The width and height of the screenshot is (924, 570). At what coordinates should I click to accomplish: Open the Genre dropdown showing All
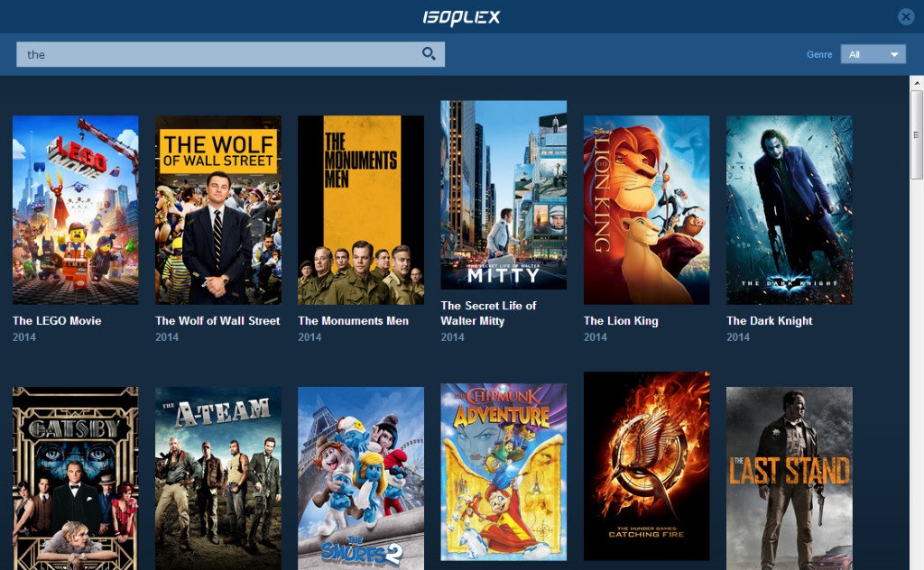873,54
